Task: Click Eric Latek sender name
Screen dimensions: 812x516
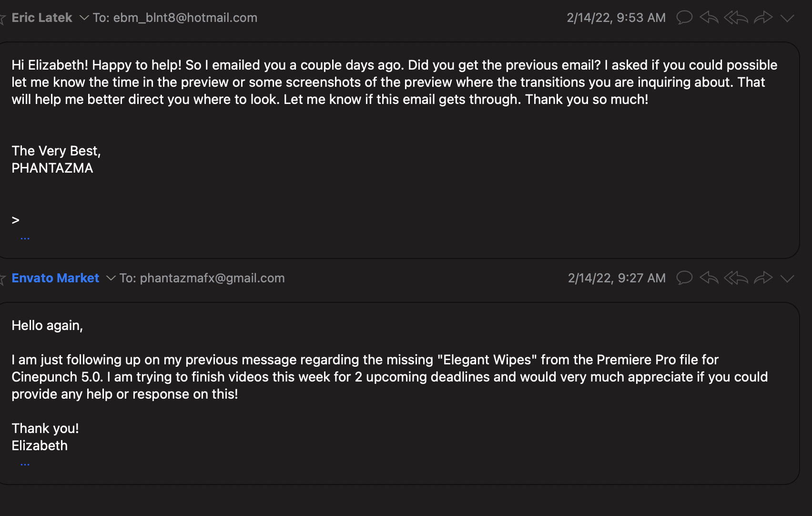Action: pyautogui.click(x=42, y=18)
